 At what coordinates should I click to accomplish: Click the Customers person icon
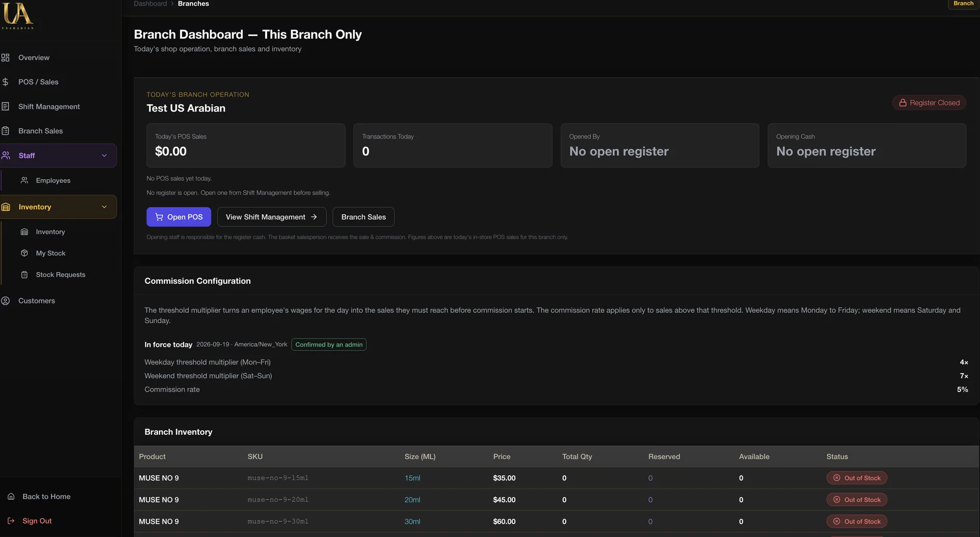6,301
